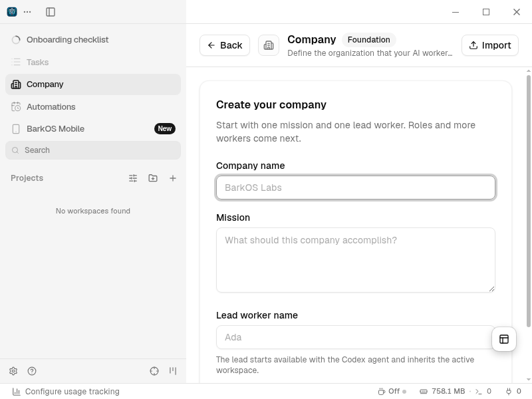
Task: Open the three-dots menu in title bar
Action: tap(27, 12)
